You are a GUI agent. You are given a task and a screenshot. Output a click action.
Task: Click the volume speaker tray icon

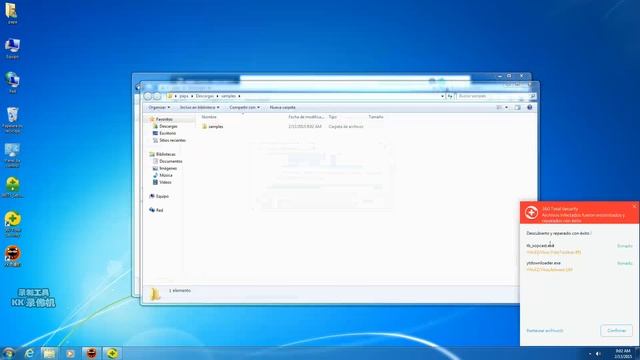[x=598, y=354]
